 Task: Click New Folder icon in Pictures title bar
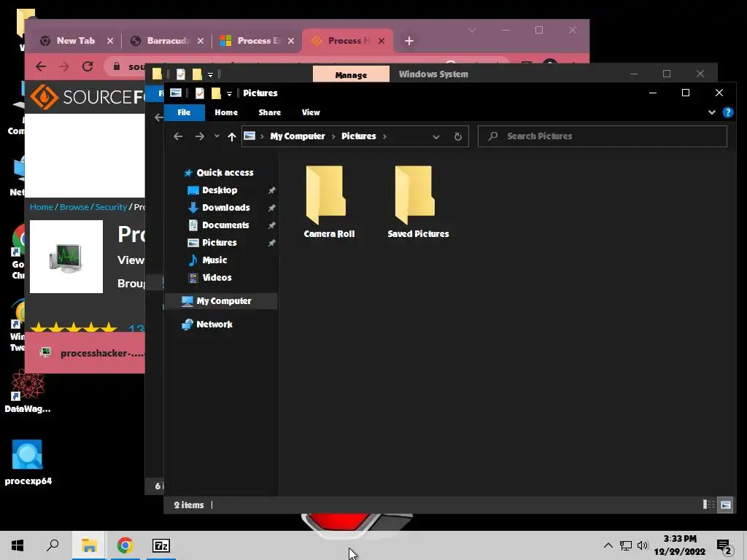tap(216, 93)
